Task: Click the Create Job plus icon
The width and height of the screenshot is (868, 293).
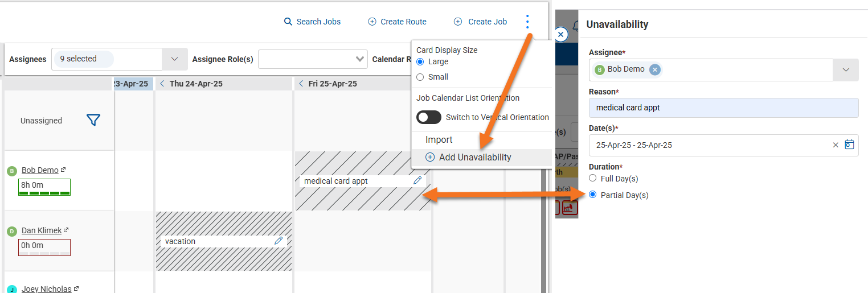Action: click(458, 22)
